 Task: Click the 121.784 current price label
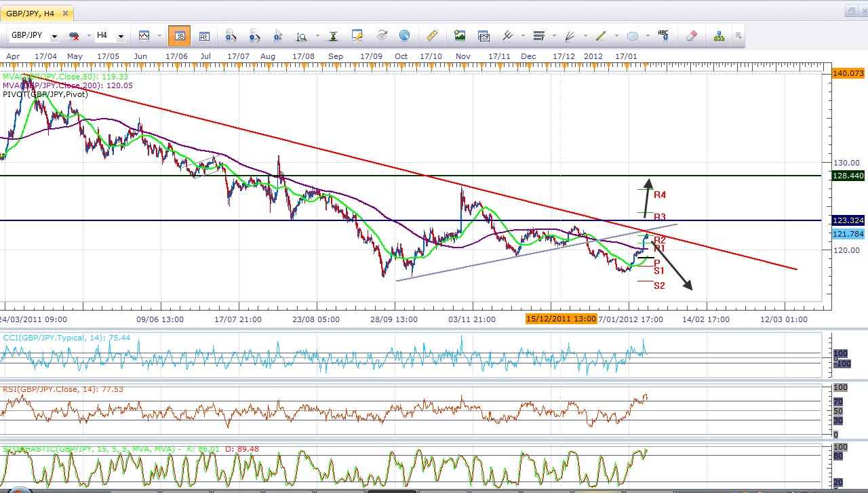(x=848, y=234)
